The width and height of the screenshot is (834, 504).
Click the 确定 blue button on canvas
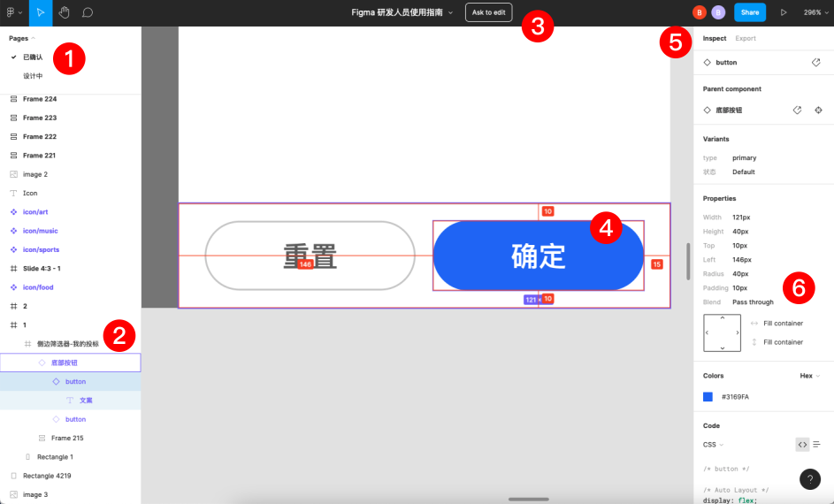[539, 256]
